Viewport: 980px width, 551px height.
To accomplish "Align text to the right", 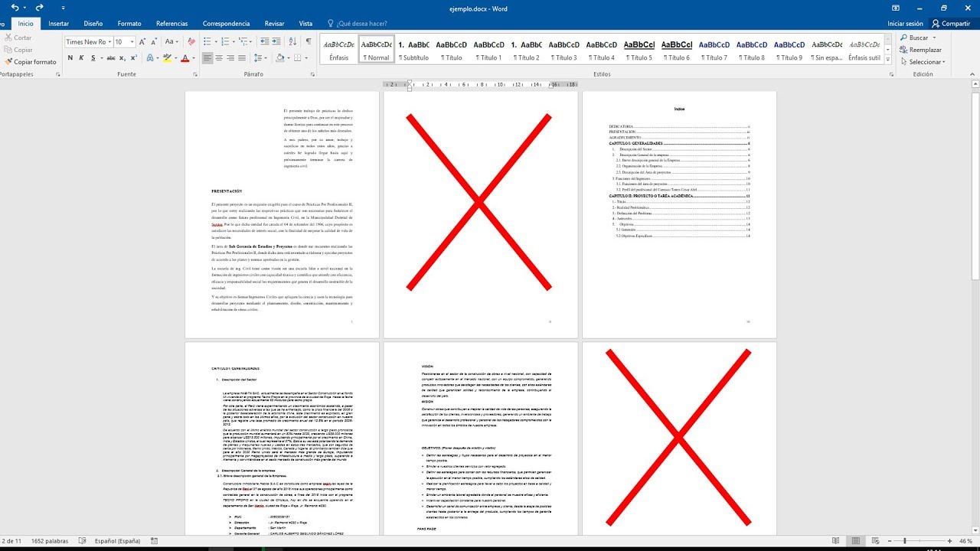I will (230, 58).
